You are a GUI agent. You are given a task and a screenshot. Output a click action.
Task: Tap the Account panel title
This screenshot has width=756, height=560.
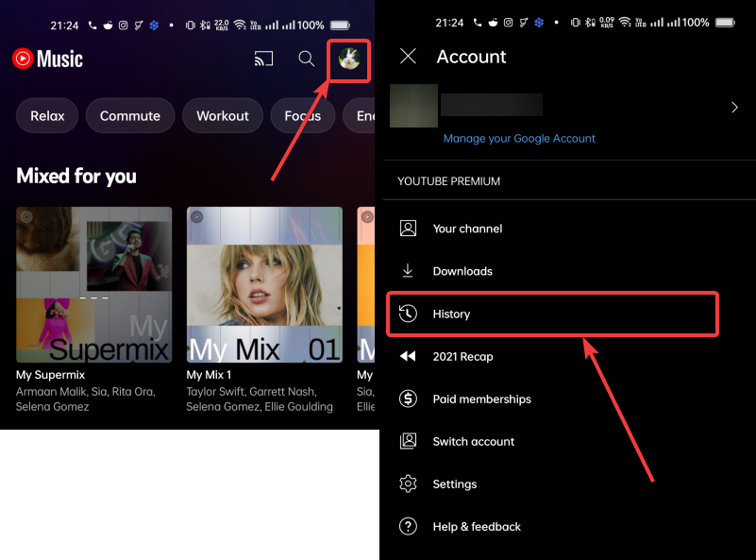[471, 57]
